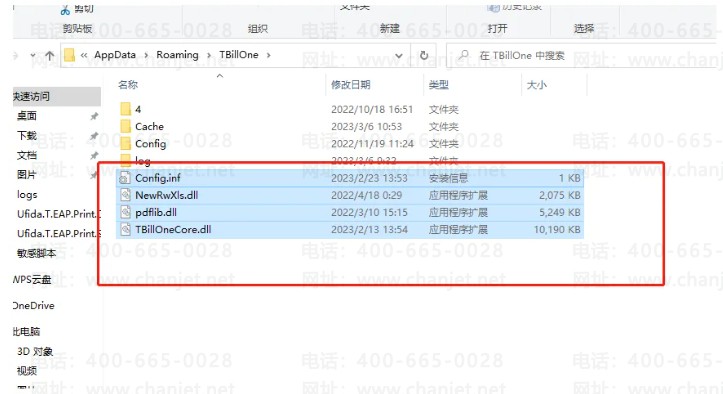Viewport: 723px width, 394px height.
Task: Click the up-arrow navigate to parent folder
Action: (x=50, y=55)
